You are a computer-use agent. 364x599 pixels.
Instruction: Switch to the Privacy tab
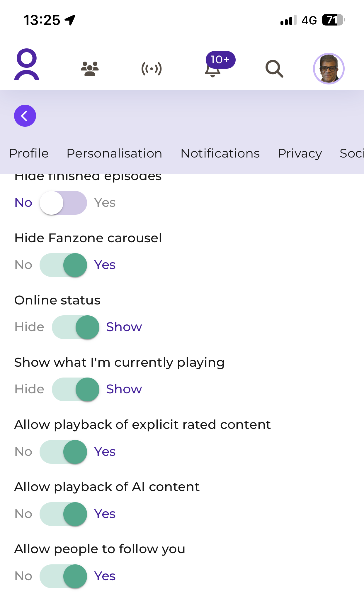click(300, 153)
